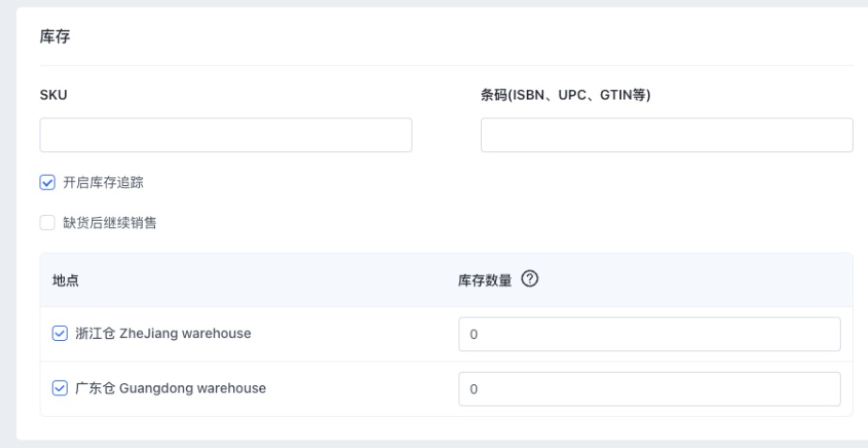The image size is (868, 448).
Task: Click the help icon beside 库存数量
Action: pos(531,280)
